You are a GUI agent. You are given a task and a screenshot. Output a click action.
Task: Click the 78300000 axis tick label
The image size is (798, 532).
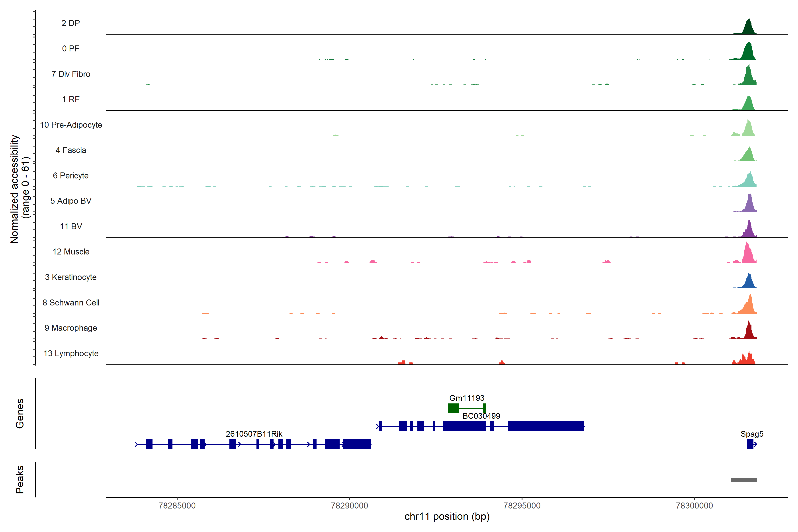click(x=694, y=506)
